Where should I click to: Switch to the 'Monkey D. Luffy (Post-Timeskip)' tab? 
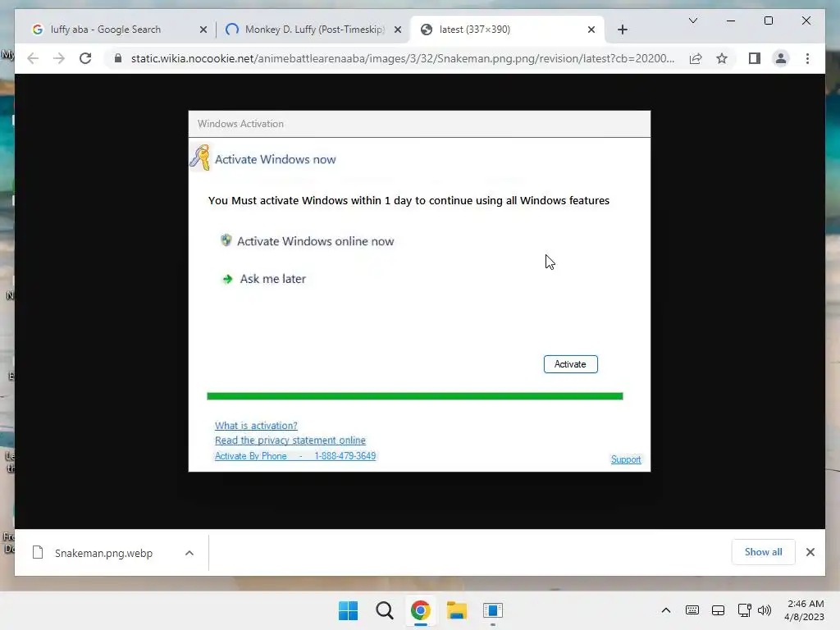pyautogui.click(x=314, y=30)
